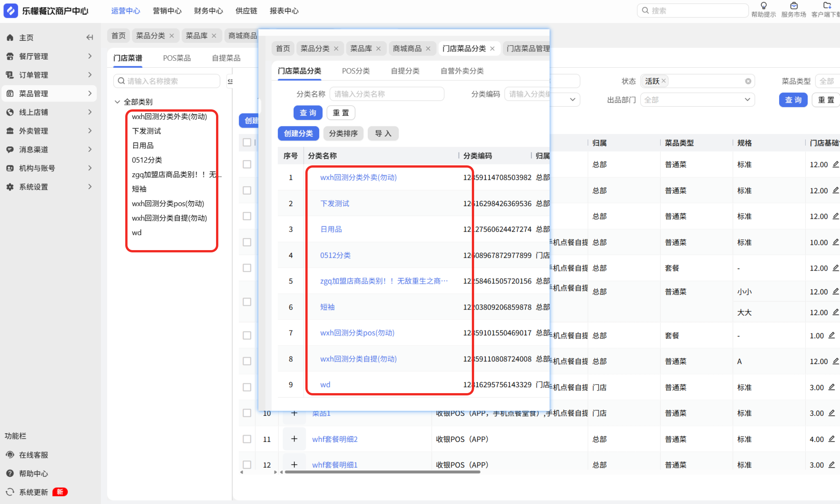
Task: Switch to POS菜品 tab
Action: (x=177, y=58)
